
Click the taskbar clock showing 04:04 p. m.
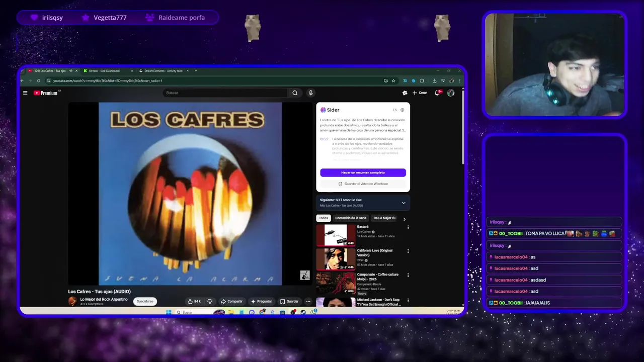pyautogui.click(x=452, y=312)
